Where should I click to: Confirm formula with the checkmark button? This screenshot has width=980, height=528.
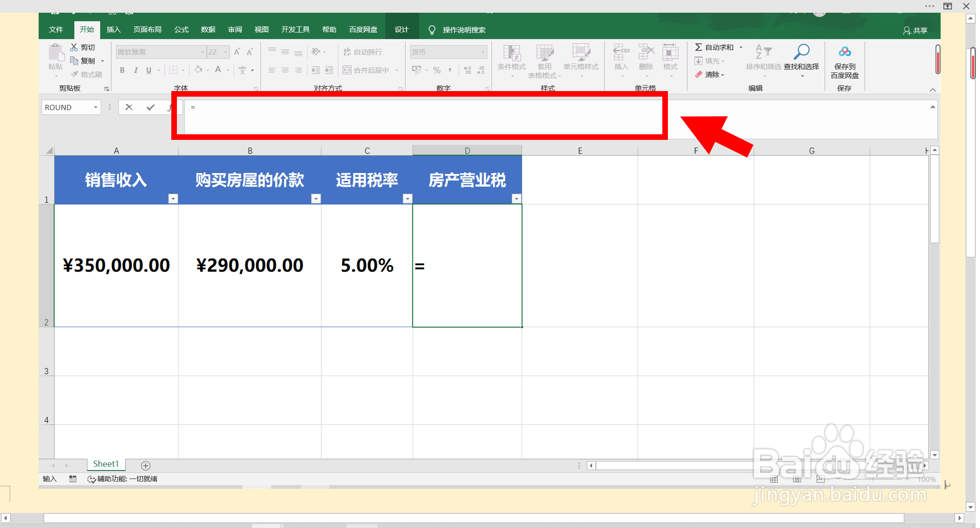point(150,107)
